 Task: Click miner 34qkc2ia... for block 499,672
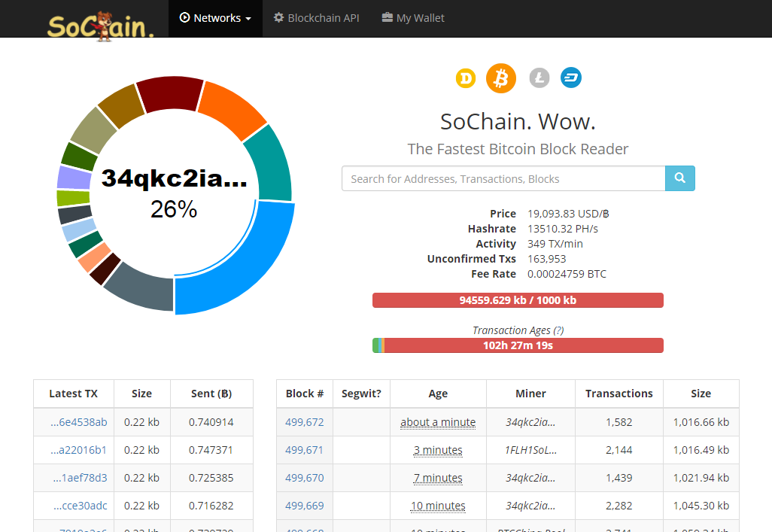pyautogui.click(x=530, y=422)
